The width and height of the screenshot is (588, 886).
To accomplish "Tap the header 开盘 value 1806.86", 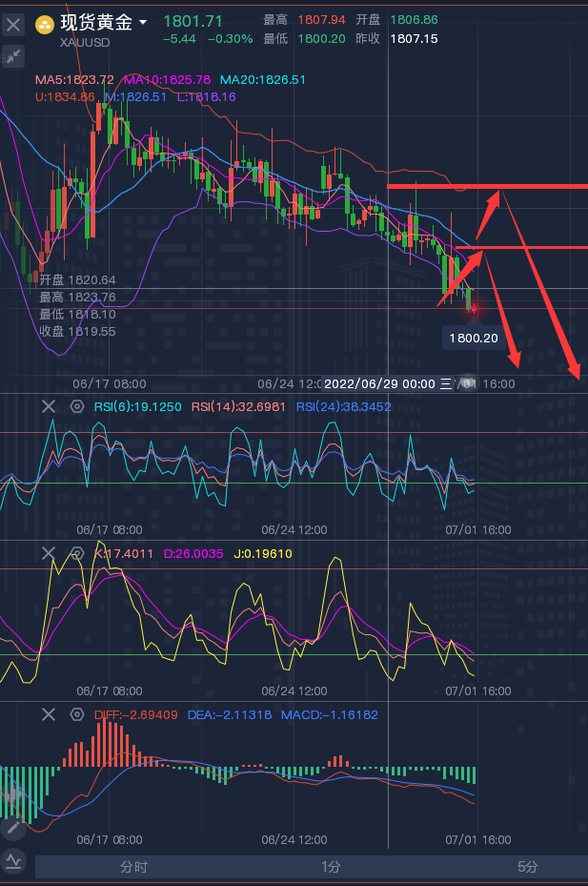I will [x=414, y=20].
